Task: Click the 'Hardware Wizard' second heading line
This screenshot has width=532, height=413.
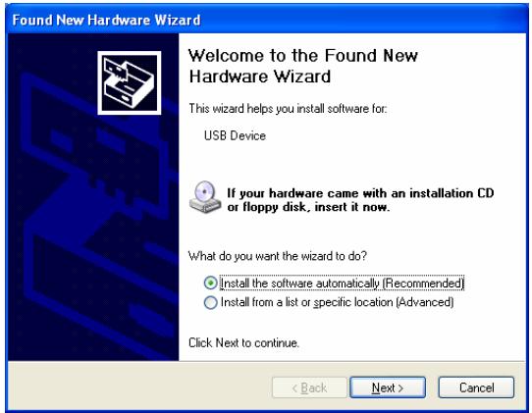Action: point(259,77)
